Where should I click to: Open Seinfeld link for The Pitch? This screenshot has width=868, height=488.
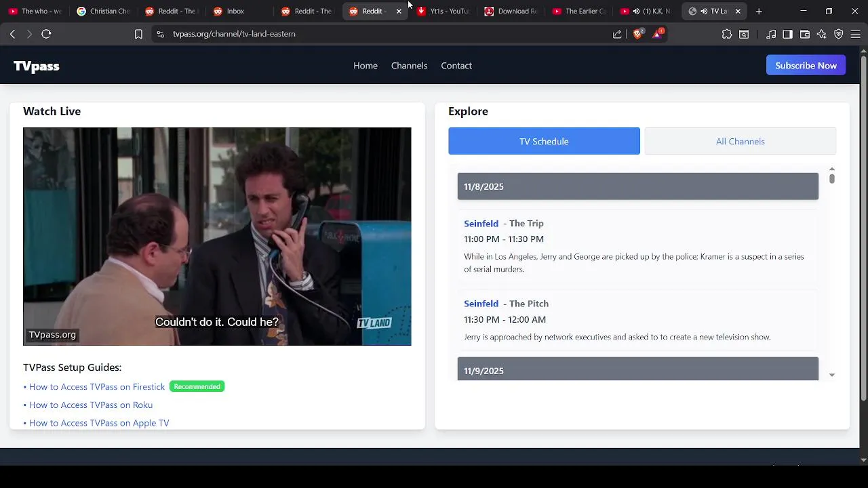pyautogui.click(x=481, y=304)
